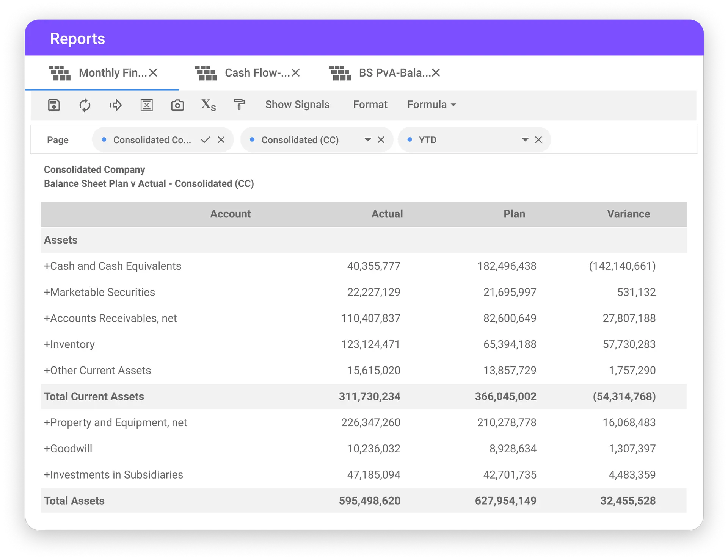The width and height of the screenshot is (728, 560).
Task: Click the Xs substitution variables icon
Action: pos(208,105)
